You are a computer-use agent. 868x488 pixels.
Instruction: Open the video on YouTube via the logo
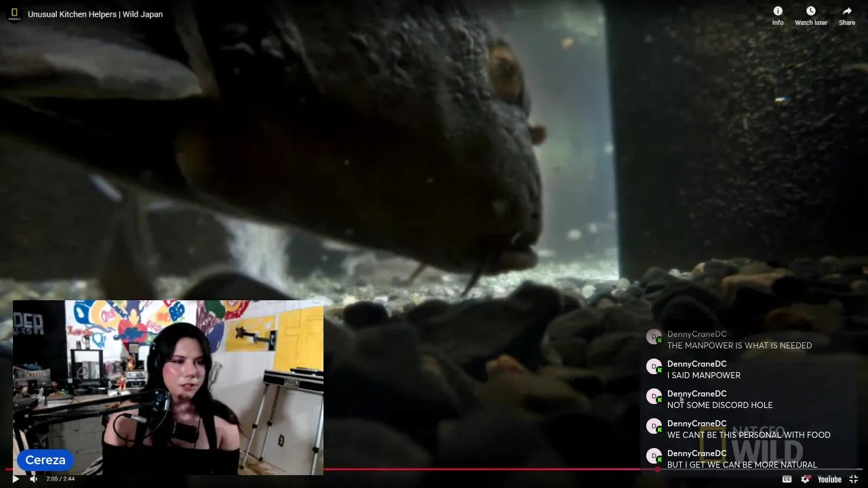(x=829, y=479)
